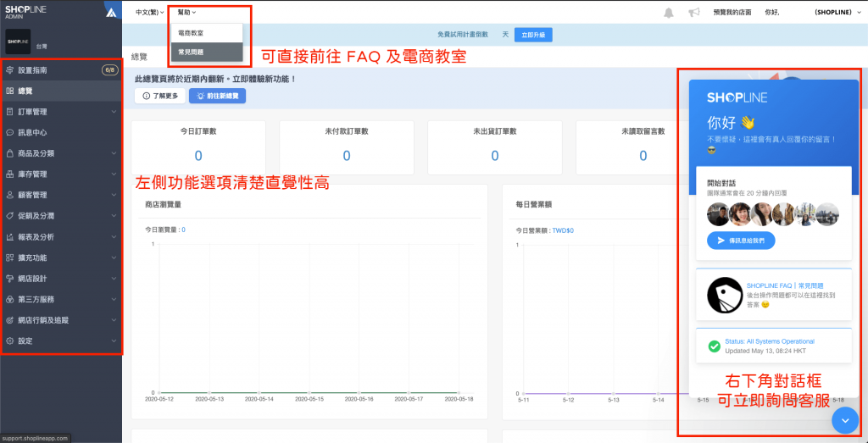Click 傳訊息給我們 in the chat widget
868x443 pixels.
click(741, 241)
